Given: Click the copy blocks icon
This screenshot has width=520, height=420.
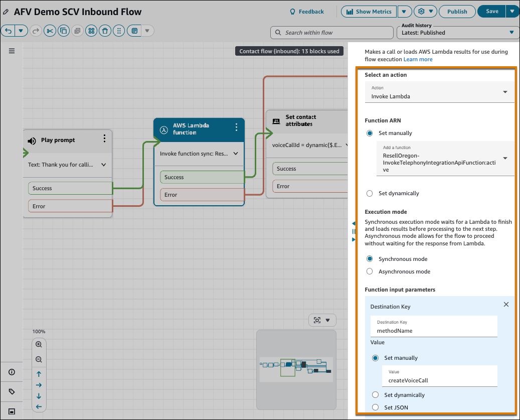Looking at the screenshot, I should tap(64, 31).
